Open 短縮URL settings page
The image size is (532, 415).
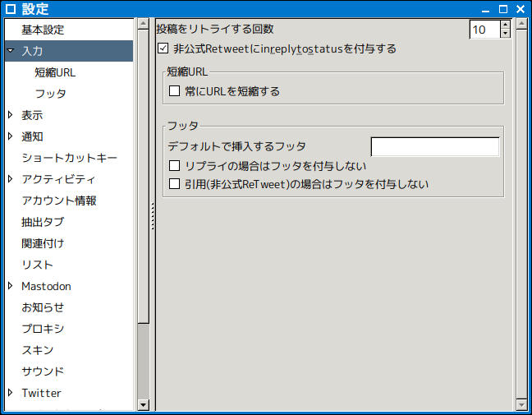pyautogui.click(x=55, y=72)
